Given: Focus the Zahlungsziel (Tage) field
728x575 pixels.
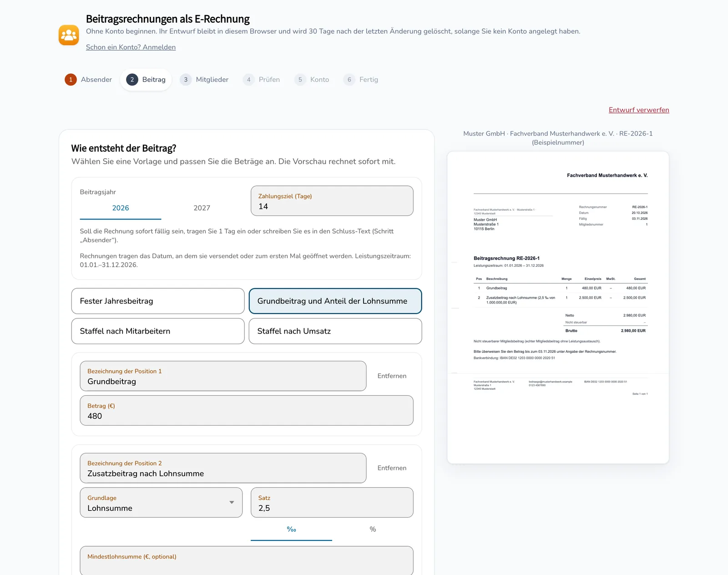Looking at the screenshot, I should pyautogui.click(x=332, y=201).
